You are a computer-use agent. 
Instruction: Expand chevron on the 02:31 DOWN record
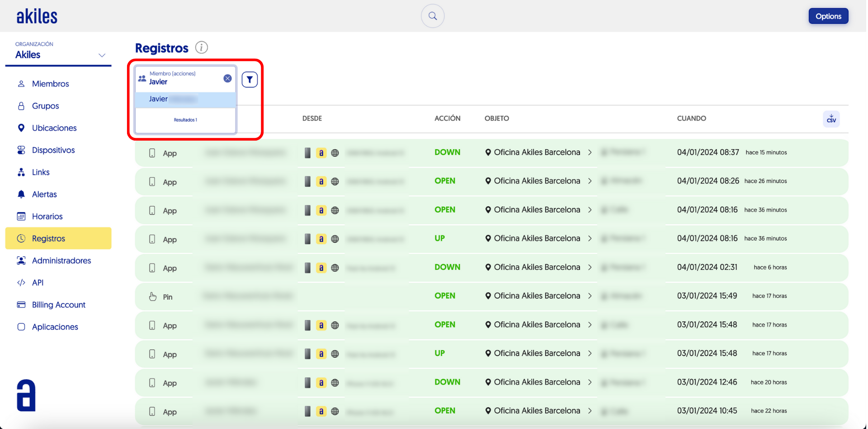(590, 267)
